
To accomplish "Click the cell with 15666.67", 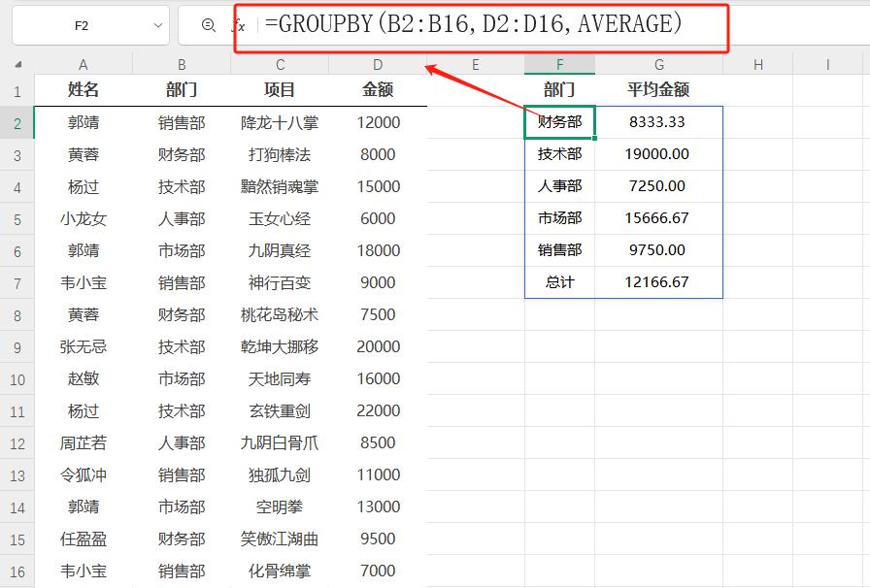I will click(x=658, y=218).
